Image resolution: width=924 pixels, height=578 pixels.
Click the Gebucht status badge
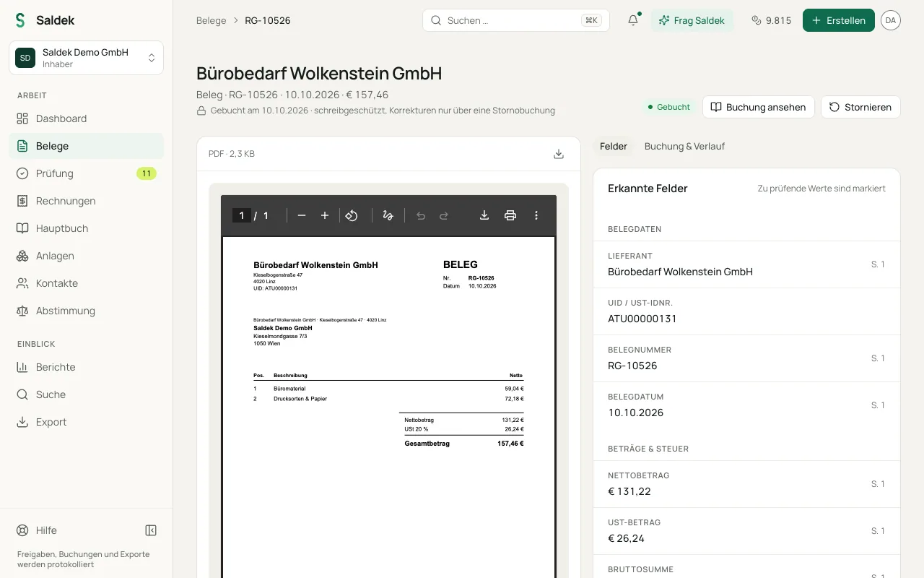(669, 107)
